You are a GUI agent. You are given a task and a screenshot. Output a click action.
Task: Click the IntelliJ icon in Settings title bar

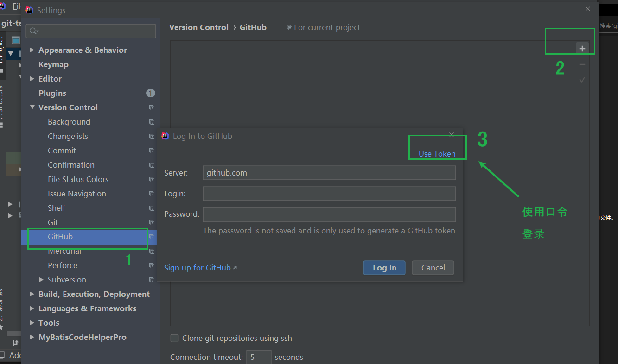tap(29, 10)
